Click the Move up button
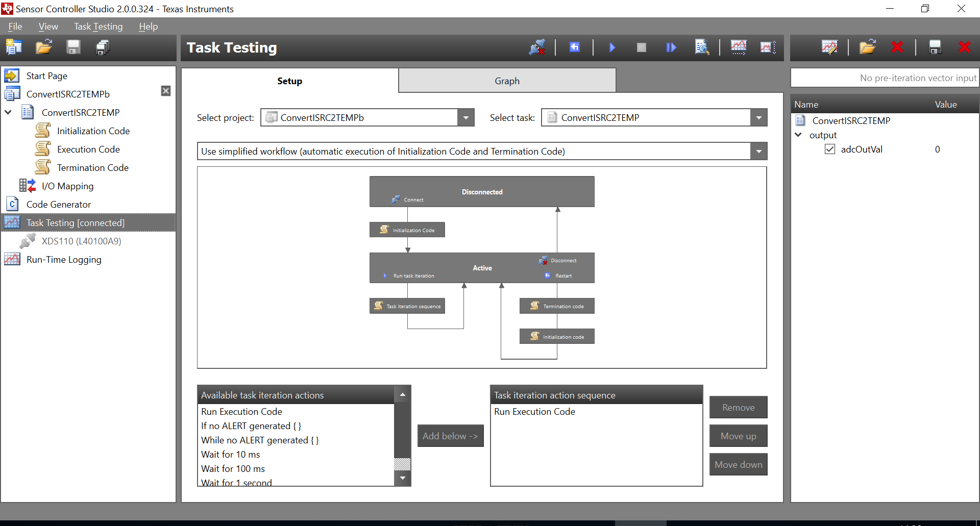The width and height of the screenshot is (980, 526). coord(738,436)
